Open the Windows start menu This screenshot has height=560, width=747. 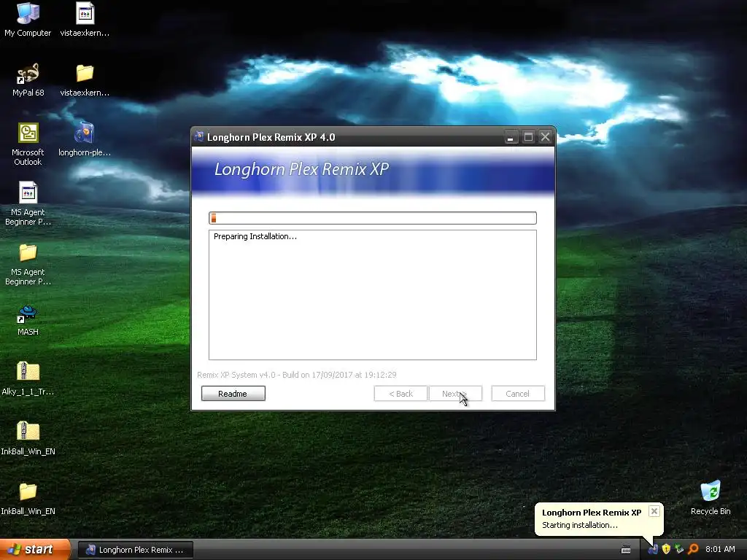(x=35, y=550)
